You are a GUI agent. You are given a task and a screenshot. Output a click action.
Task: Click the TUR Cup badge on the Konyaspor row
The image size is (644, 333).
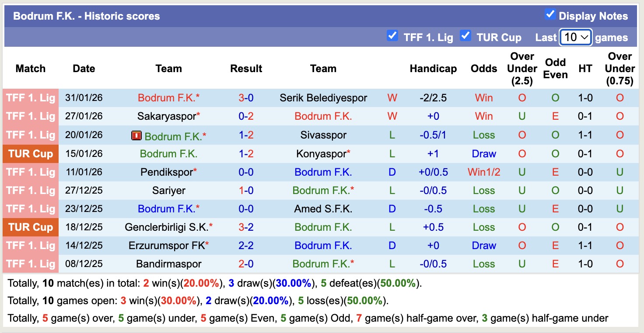[x=30, y=153]
